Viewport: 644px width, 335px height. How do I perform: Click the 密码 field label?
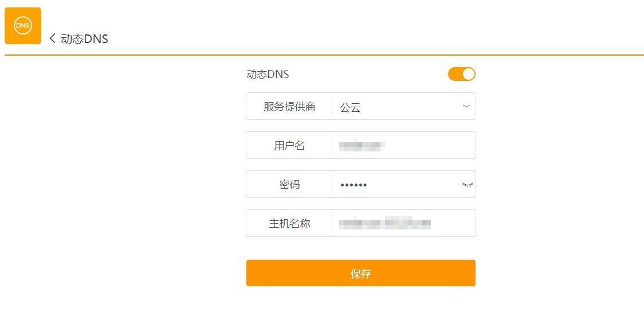pyautogui.click(x=289, y=185)
